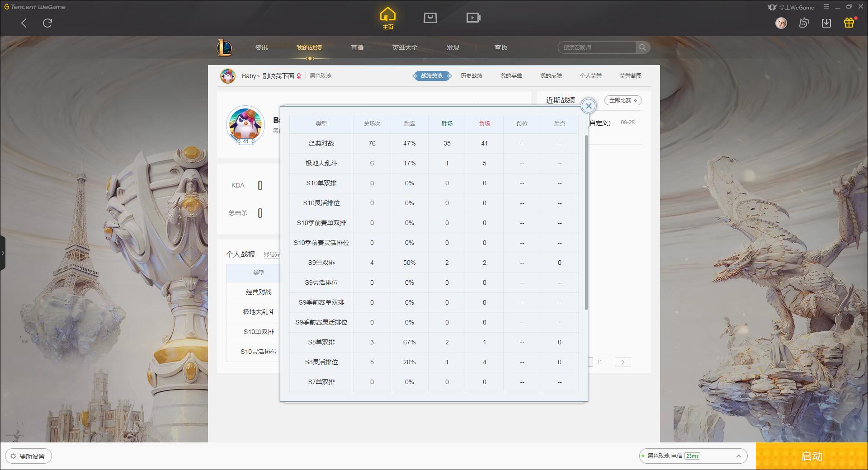Click the page number input box

pyautogui.click(x=590, y=362)
